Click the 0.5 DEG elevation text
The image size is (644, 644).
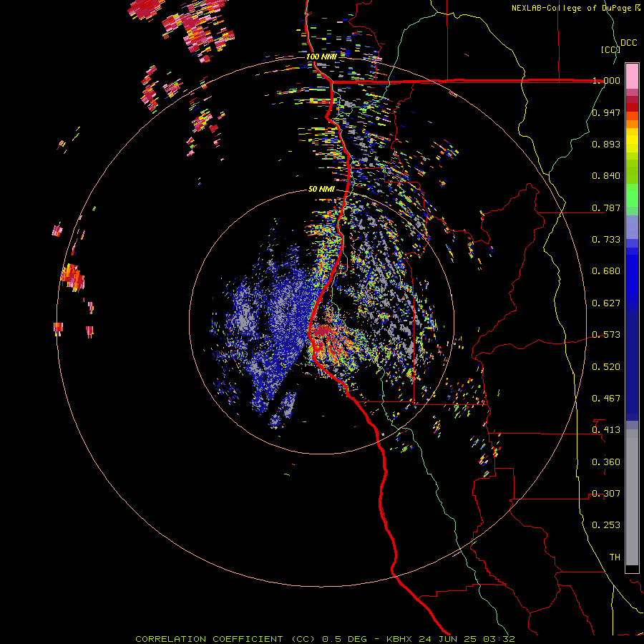[x=344, y=639]
